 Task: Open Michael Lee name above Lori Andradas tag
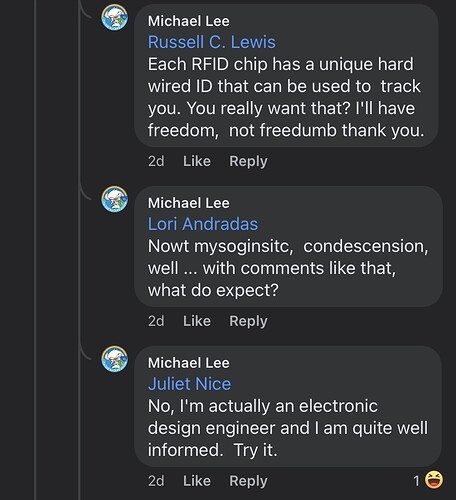coord(189,203)
